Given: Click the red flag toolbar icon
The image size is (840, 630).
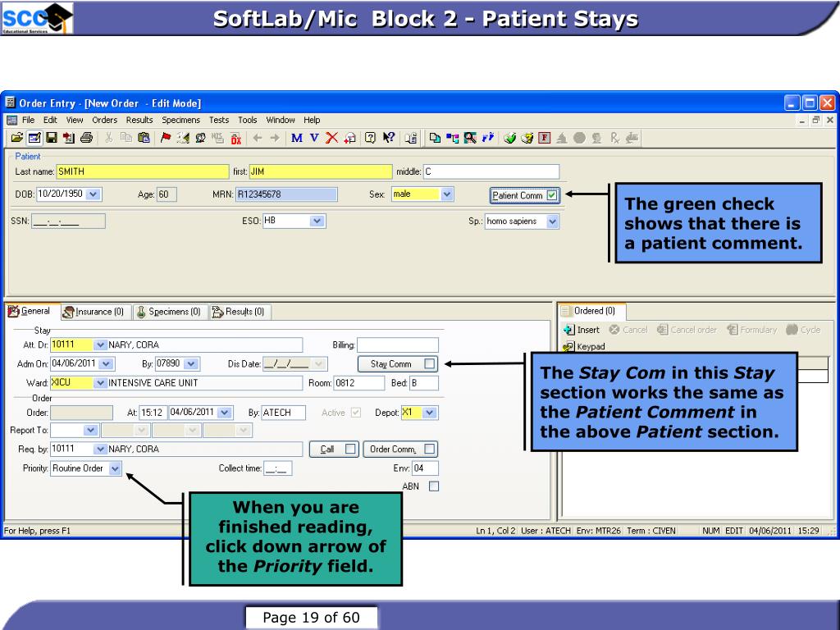Looking at the screenshot, I should [166, 138].
